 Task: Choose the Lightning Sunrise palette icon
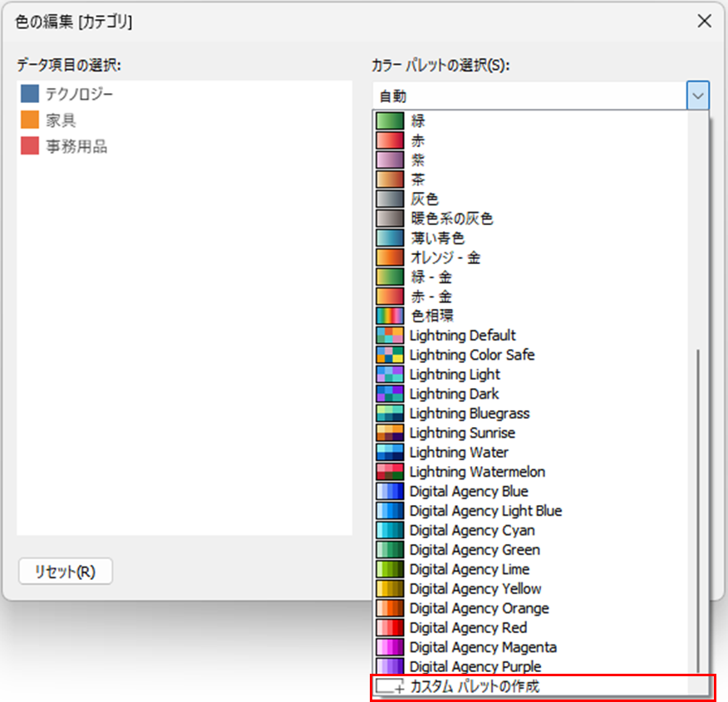point(390,433)
